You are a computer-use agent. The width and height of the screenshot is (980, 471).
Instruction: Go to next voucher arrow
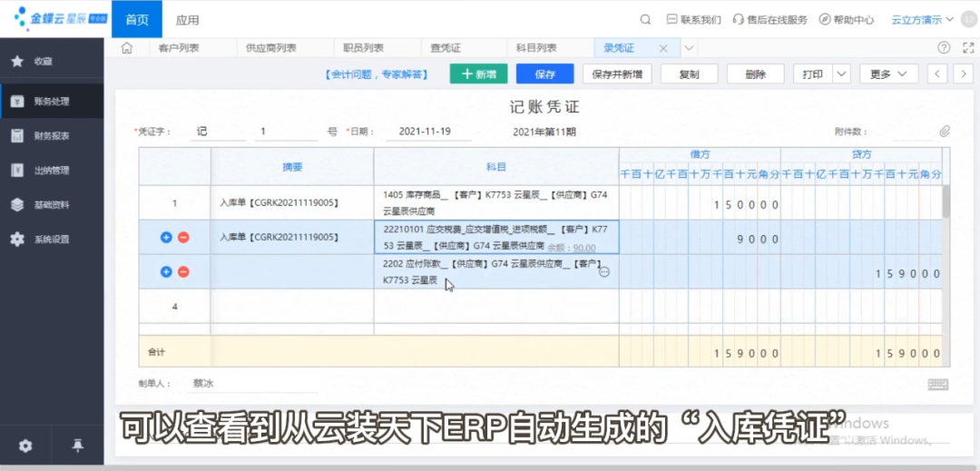[x=963, y=74]
